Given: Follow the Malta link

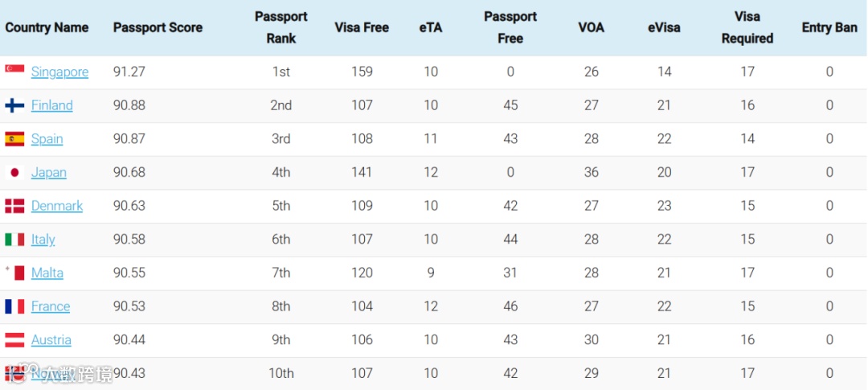Looking at the screenshot, I should (47, 273).
